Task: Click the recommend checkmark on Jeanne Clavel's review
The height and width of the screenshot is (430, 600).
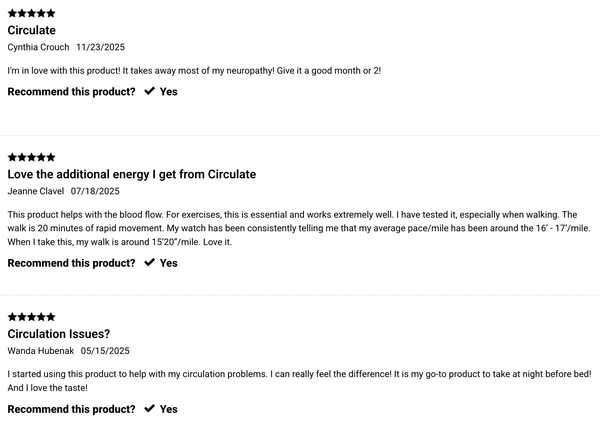Action: (x=150, y=263)
